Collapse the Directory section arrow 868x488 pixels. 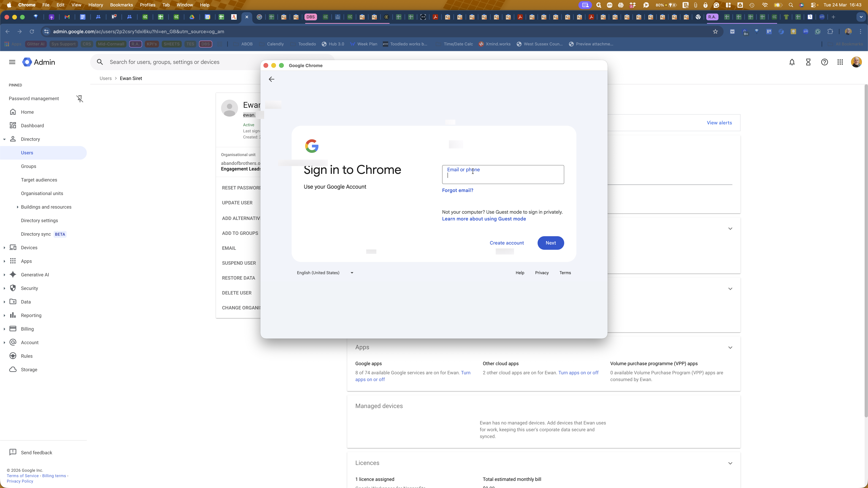[x=4, y=139]
